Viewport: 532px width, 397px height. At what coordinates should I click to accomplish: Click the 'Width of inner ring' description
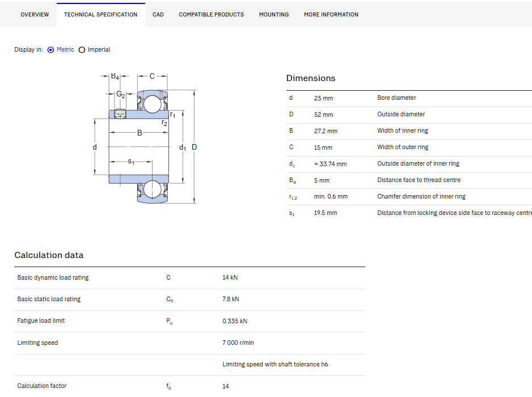pyautogui.click(x=403, y=130)
